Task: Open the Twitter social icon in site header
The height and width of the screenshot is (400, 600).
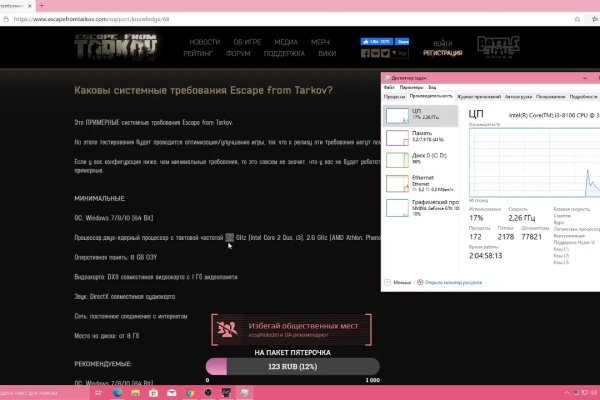Action: (x=385, y=53)
